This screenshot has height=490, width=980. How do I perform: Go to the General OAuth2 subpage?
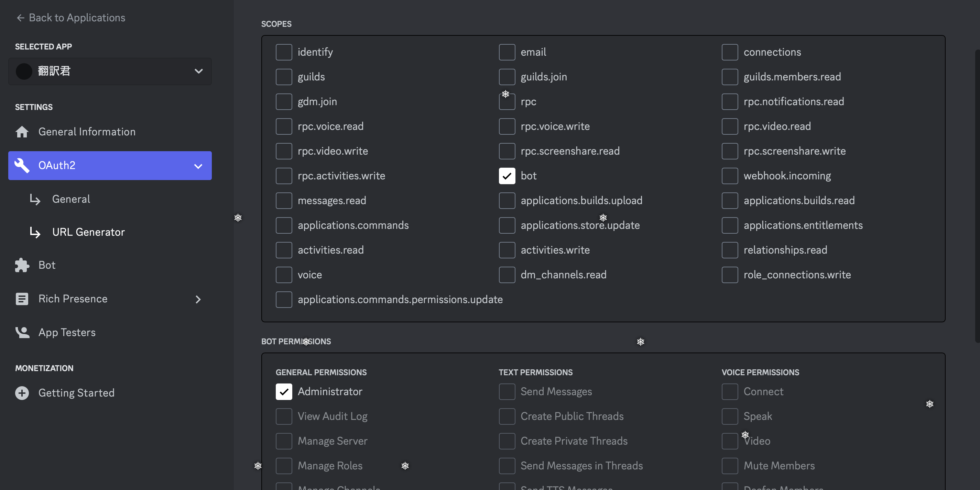[71, 199]
